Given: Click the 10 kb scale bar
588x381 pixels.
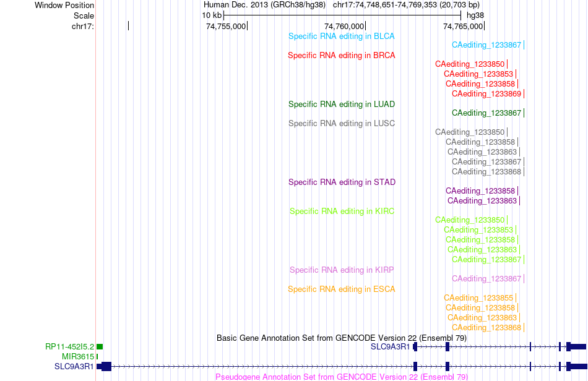Looking at the screenshot, I should click(342, 15).
